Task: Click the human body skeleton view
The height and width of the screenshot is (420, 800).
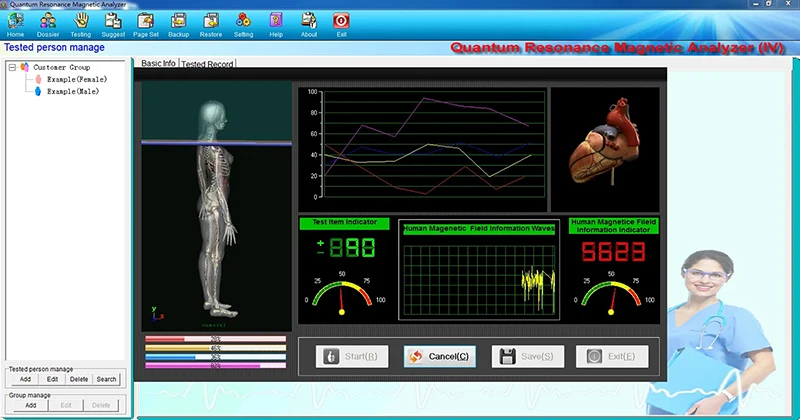Action: click(217, 206)
